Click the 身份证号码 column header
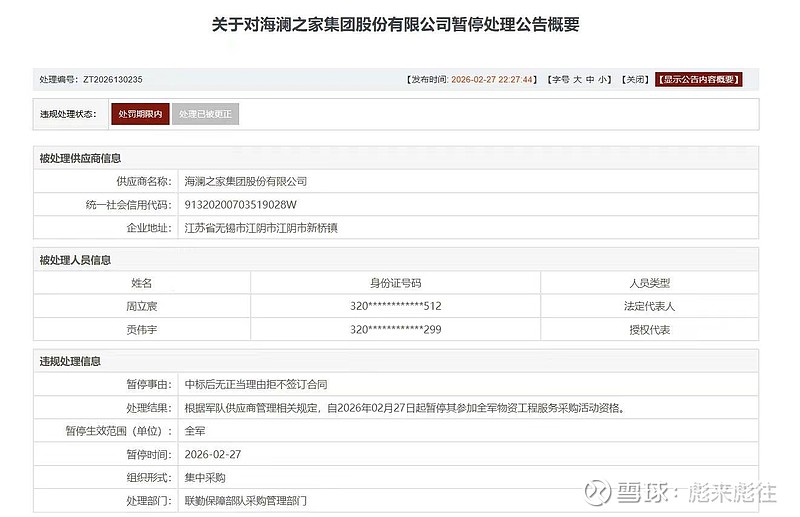This screenshot has width=800, height=517. (x=395, y=283)
